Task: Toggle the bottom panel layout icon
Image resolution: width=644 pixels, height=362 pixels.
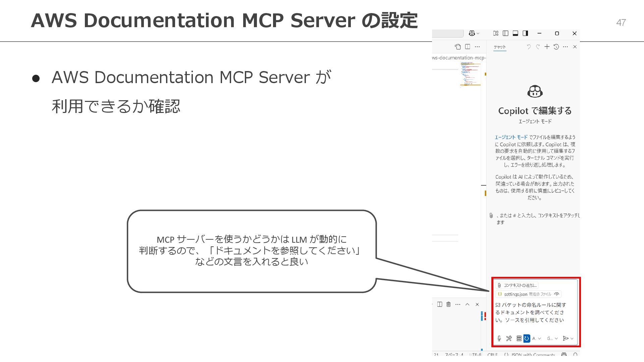Action: point(516,33)
